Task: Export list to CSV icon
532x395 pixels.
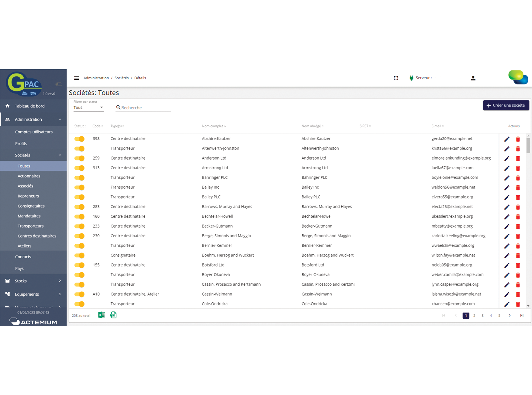Action: [113, 315]
